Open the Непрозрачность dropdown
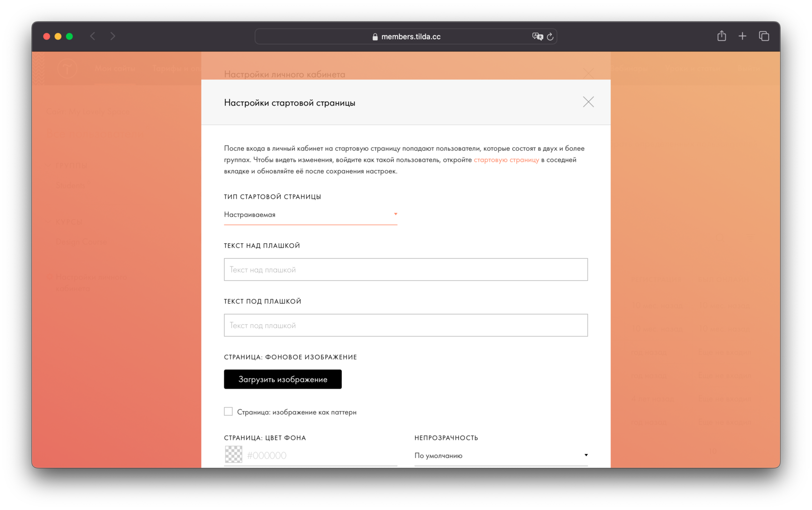This screenshot has height=510, width=812. tap(501, 455)
